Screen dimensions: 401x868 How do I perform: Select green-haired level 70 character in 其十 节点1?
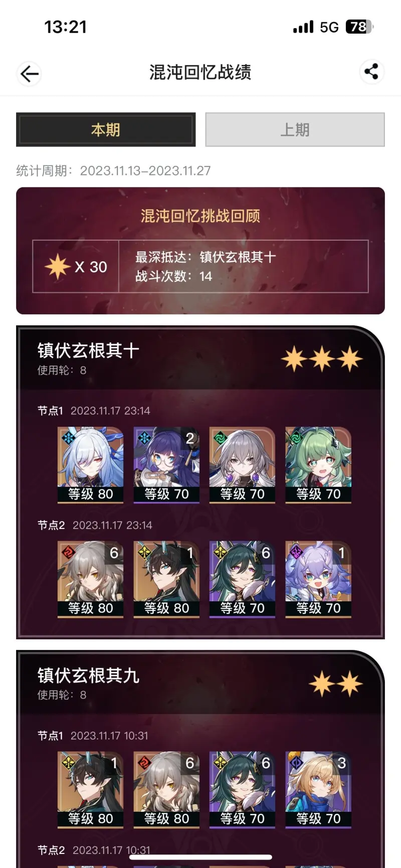pyautogui.click(x=318, y=465)
